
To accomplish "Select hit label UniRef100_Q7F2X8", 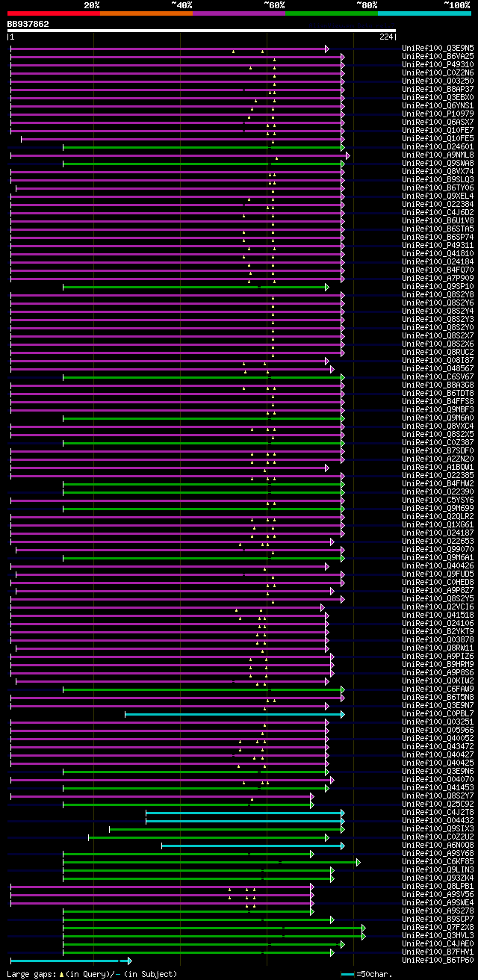I will pyautogui.click(x=438, y=927).
